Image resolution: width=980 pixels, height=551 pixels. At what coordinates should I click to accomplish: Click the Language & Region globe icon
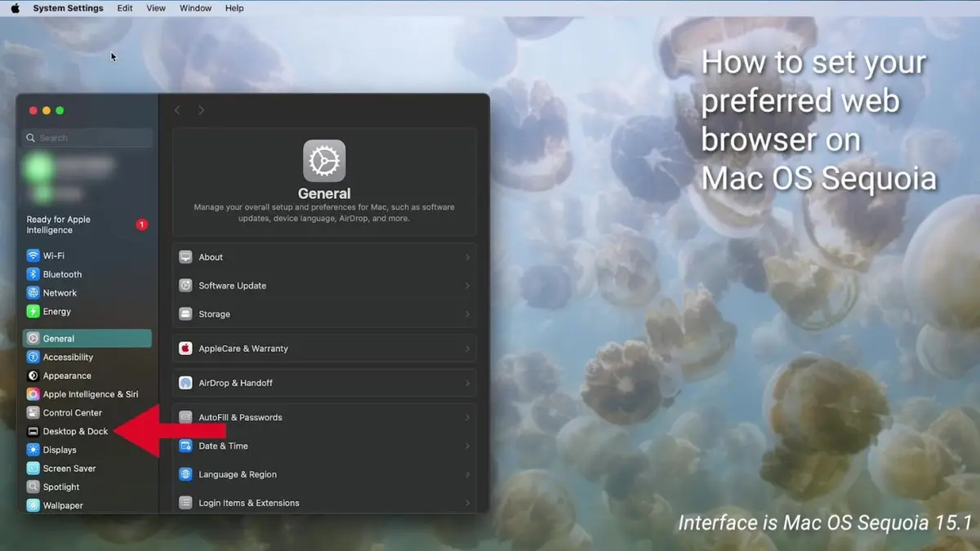pyautogui.click(x=185, y=474)
